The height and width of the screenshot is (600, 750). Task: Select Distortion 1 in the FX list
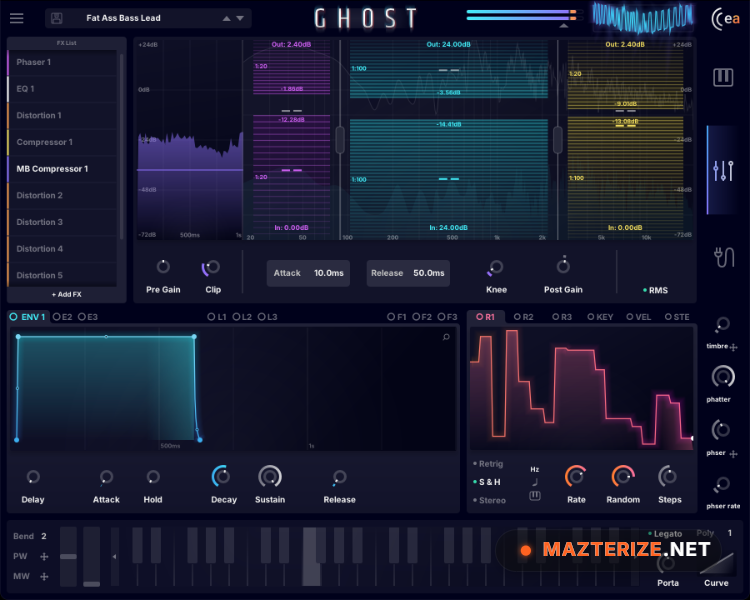click(x=62, y=116)
